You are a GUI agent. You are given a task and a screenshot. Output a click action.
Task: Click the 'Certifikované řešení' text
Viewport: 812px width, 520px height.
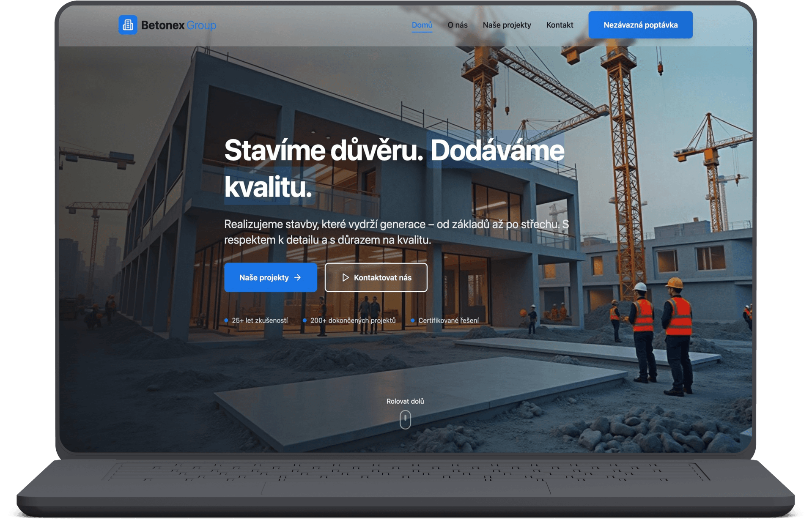tap(448, 320)
